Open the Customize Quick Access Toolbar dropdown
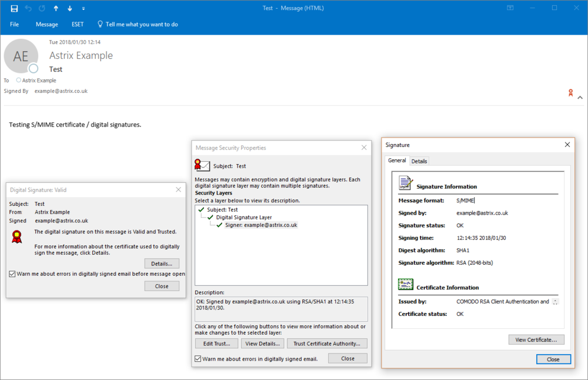588x380 pixels. click(83, 8)
